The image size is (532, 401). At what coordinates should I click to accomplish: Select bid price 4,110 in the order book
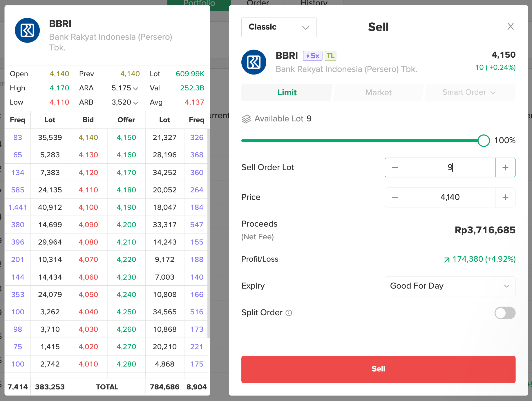(x=88, y=190)
